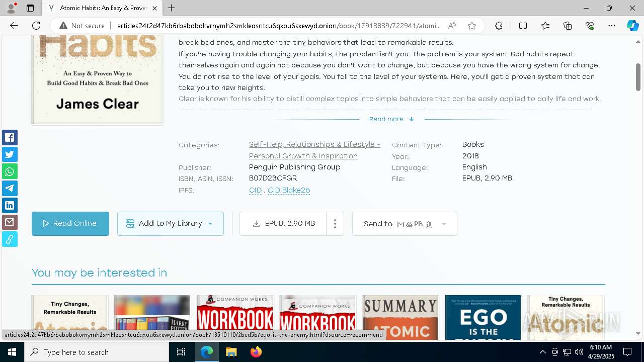
Task: Click the year value 2018
Action: [470, 156]
